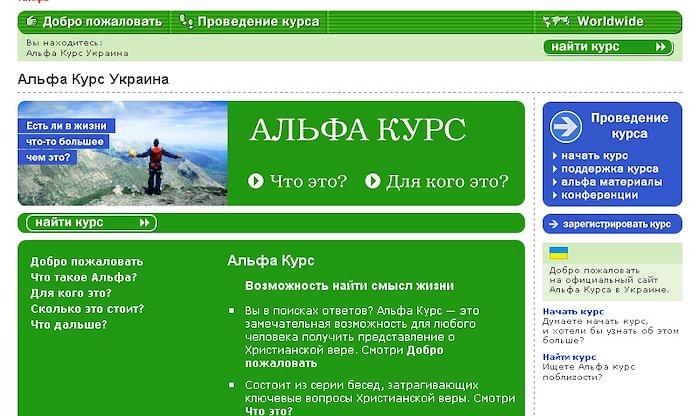700x416 pixels.
Task: Open the Найти курс sidebar link
Action: tap(569, 357)
